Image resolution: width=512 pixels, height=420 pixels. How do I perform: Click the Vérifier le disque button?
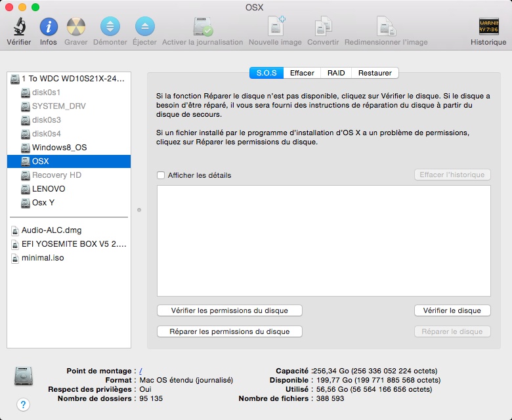452,310
